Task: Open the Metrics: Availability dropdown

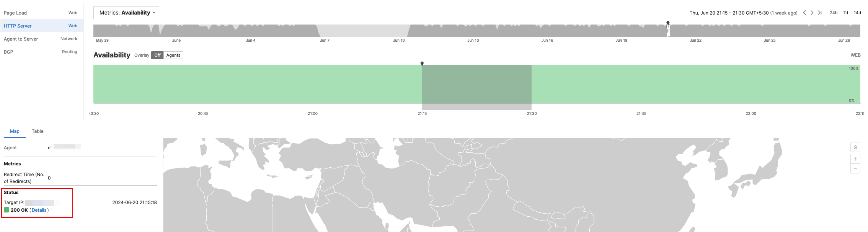Action: coord(126,12)
